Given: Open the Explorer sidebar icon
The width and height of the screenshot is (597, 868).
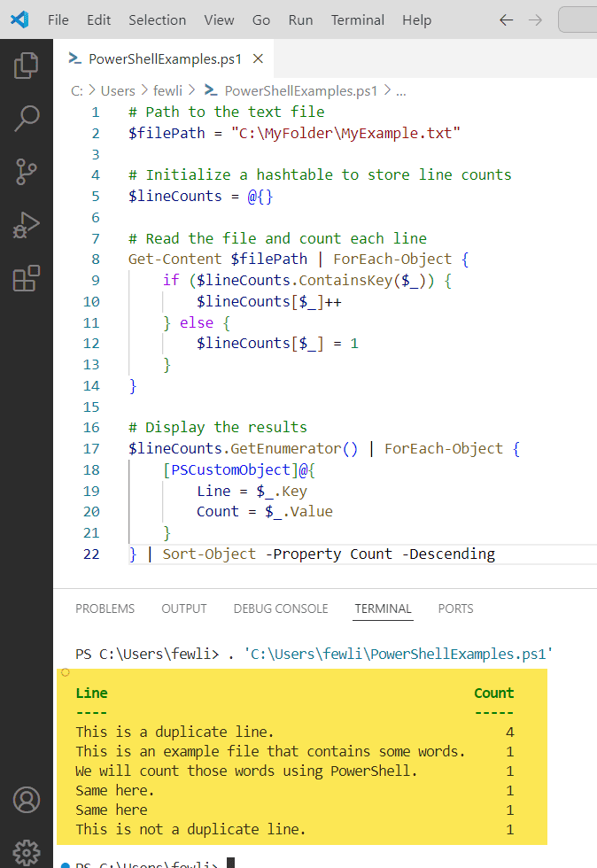Looking at the screenshot, I should tap(26, 65).
